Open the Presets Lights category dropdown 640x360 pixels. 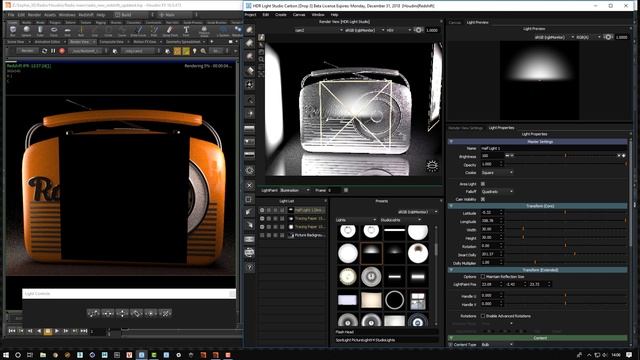[356, 220]
